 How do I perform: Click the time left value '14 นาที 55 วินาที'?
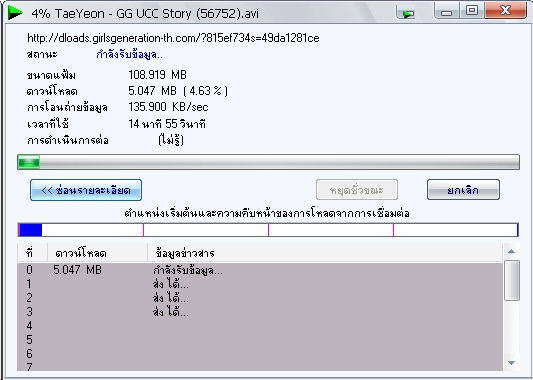pos(167,124)
